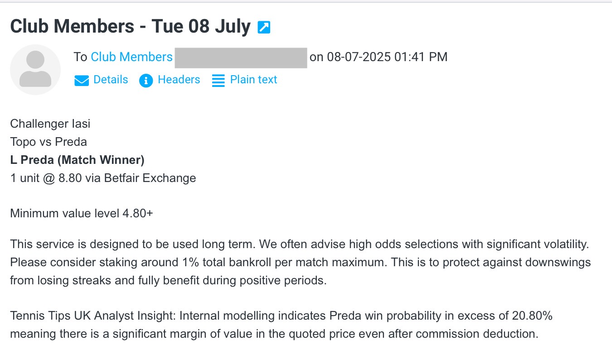Open the Club Members recipient link

tap(132, 57)
